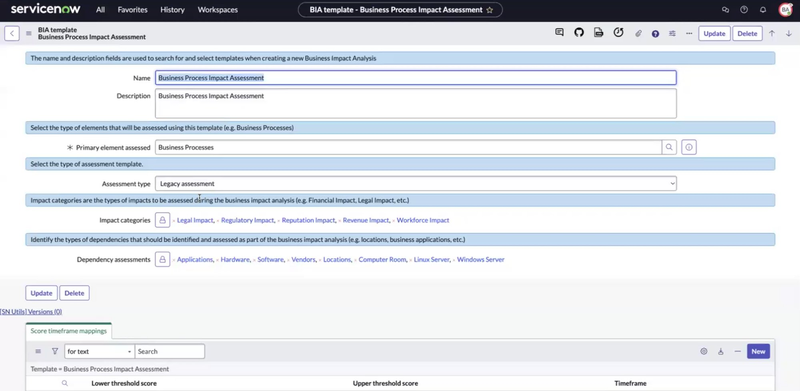800x391 pixels.
Task: Sort by Timeframe column header
Action: pyautogui.click(x=631, y=383)
